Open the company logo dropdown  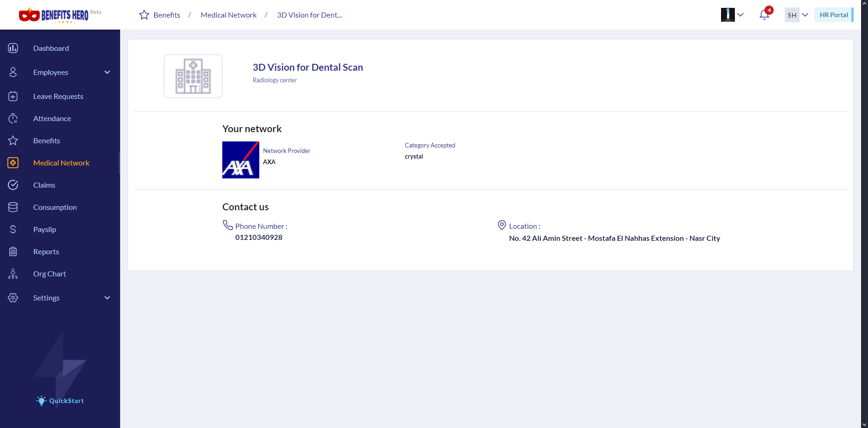tap(733, 15)
